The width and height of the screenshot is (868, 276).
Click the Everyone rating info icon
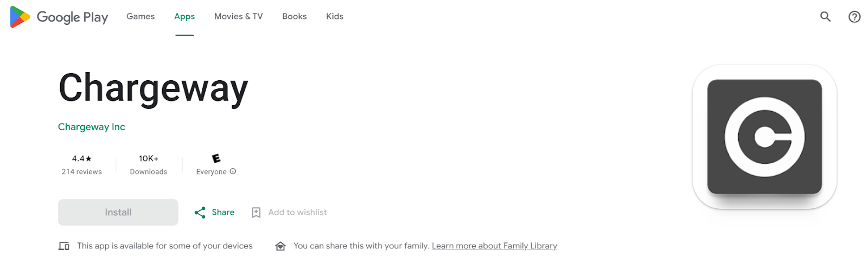click(233, 171)
